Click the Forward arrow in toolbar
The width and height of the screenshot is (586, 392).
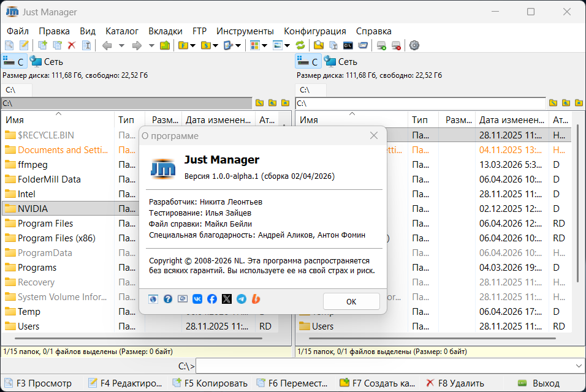pos(137,45)
